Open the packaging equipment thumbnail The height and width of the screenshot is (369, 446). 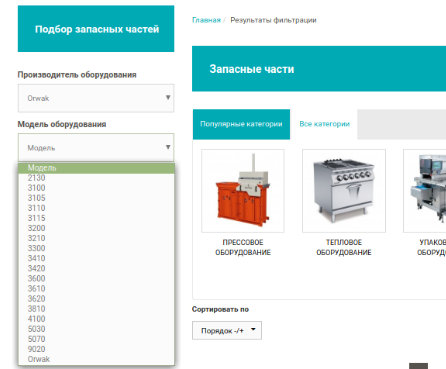pos(425,191)
